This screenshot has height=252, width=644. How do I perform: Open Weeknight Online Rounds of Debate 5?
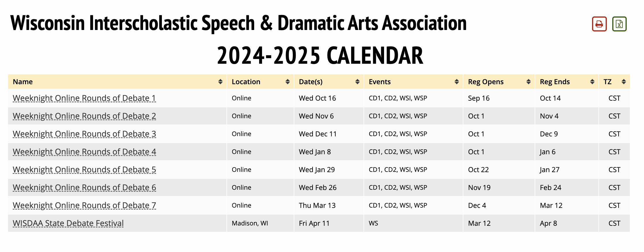point(84,170)
